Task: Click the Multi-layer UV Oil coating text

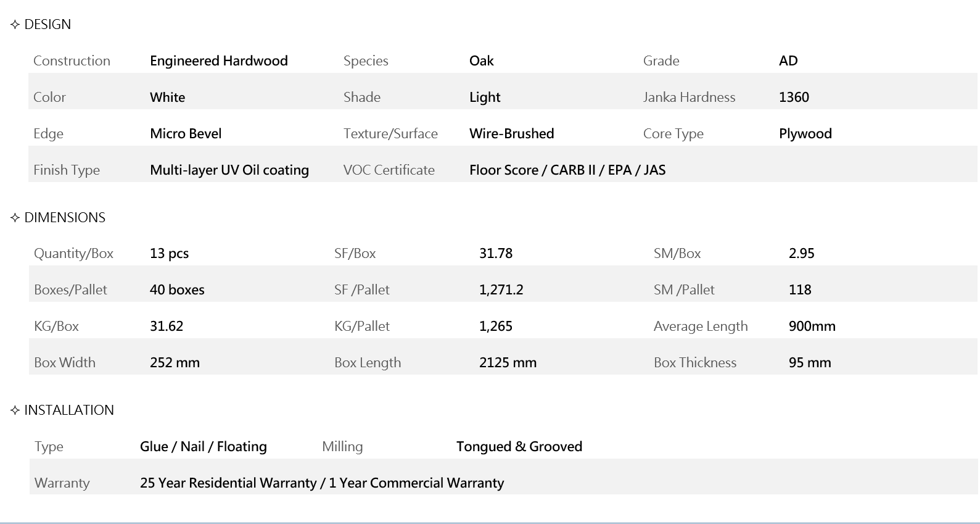Action: (x=229, y=170)
